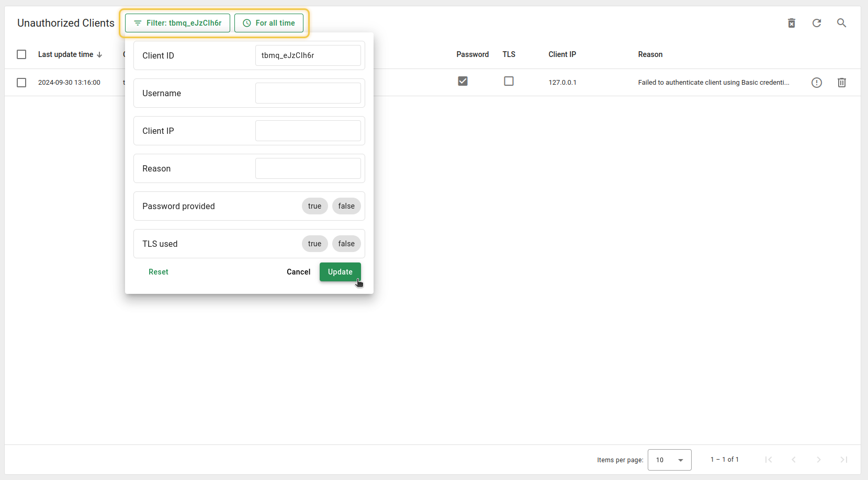Set TLS used to false
This screenshot has height=480, width=868.
click(x=346, y=244)
